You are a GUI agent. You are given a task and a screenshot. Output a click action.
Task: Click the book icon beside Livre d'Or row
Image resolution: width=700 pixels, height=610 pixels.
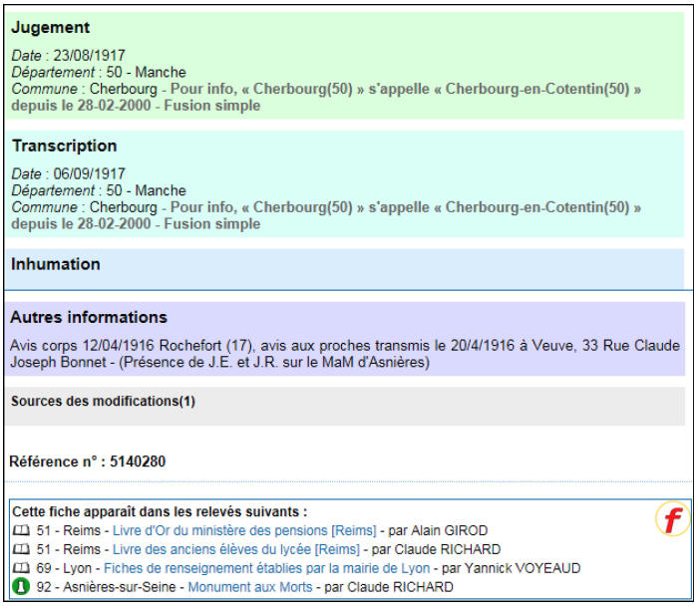point(20,531)
